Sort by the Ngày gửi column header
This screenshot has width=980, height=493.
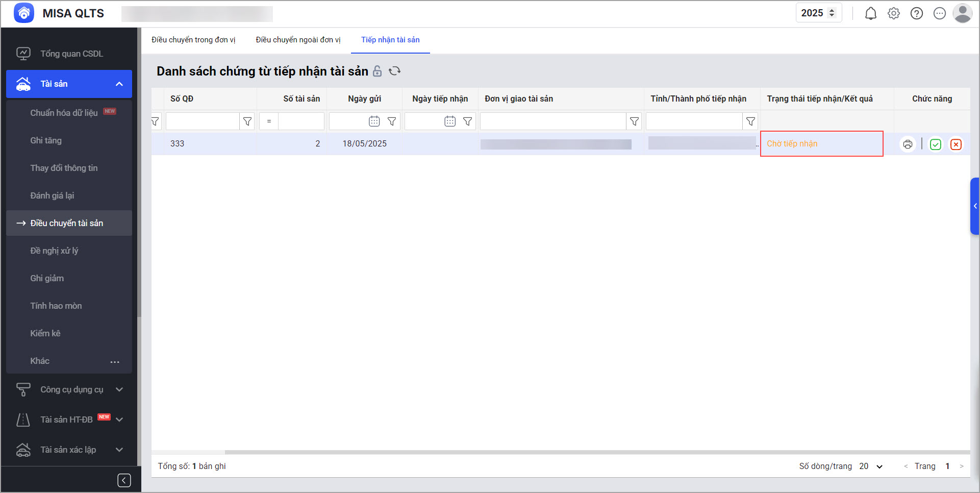tap(364, 99)
